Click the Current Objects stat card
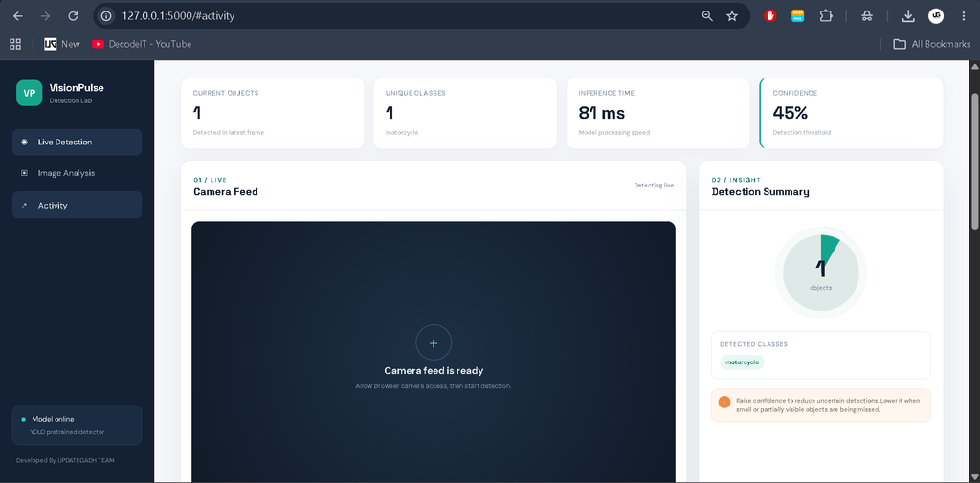This screenshot has height=483, width=980. click(x=273, y=113)
